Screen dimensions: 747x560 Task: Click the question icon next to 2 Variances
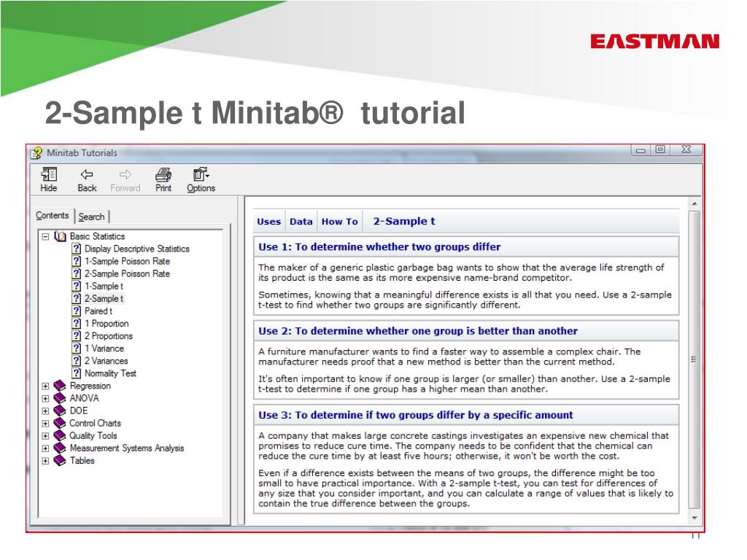(76, 360)
